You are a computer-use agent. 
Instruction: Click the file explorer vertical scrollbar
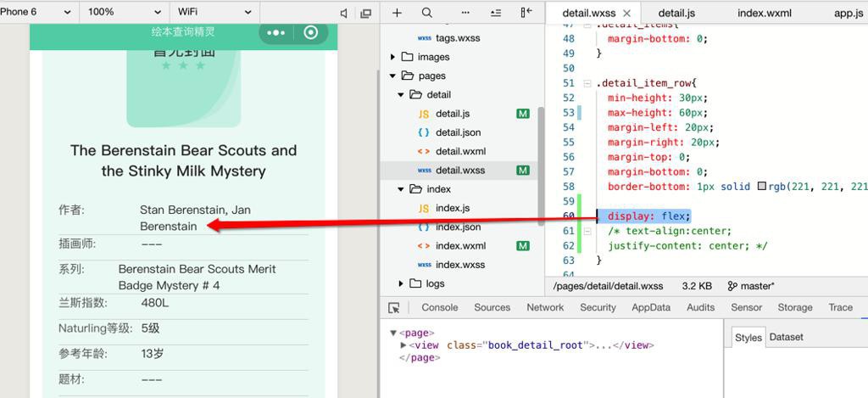click(x=541, y=165)
